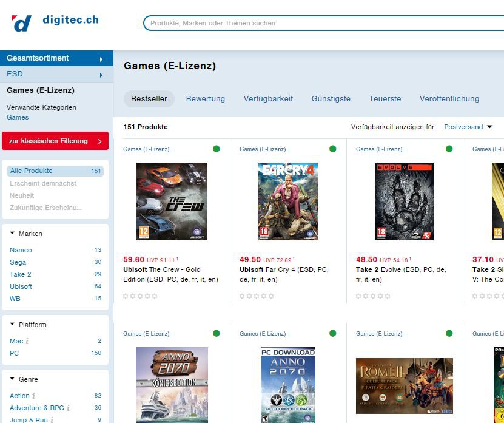Click green availability dot on Anno 2070 Königsedition card
Screen dimensions: 504x423
click(217, 333)
